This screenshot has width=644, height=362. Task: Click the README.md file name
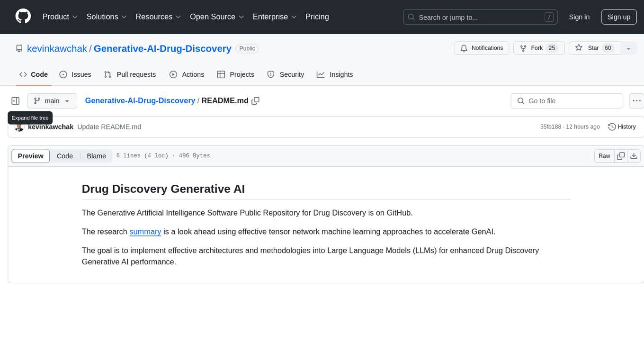pos(225,100)
